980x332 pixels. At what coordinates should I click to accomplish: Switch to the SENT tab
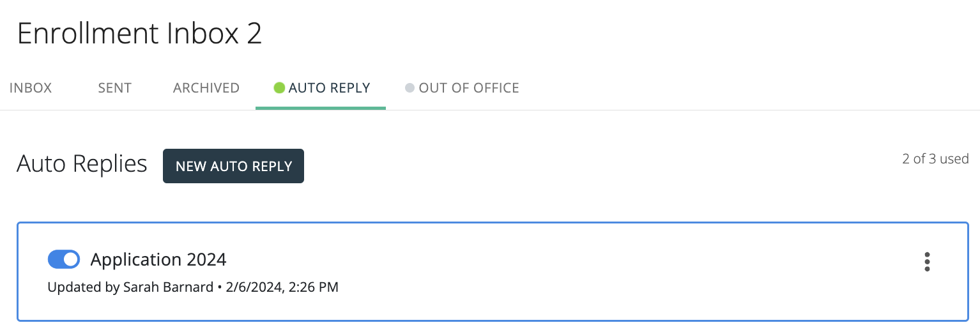click(x=115, y=88)
